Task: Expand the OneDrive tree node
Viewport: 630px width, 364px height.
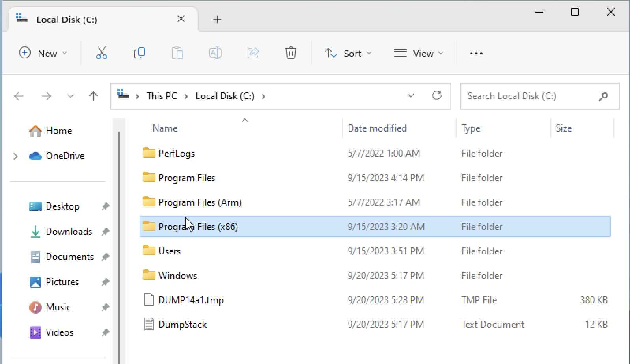Action: (15, 156)
